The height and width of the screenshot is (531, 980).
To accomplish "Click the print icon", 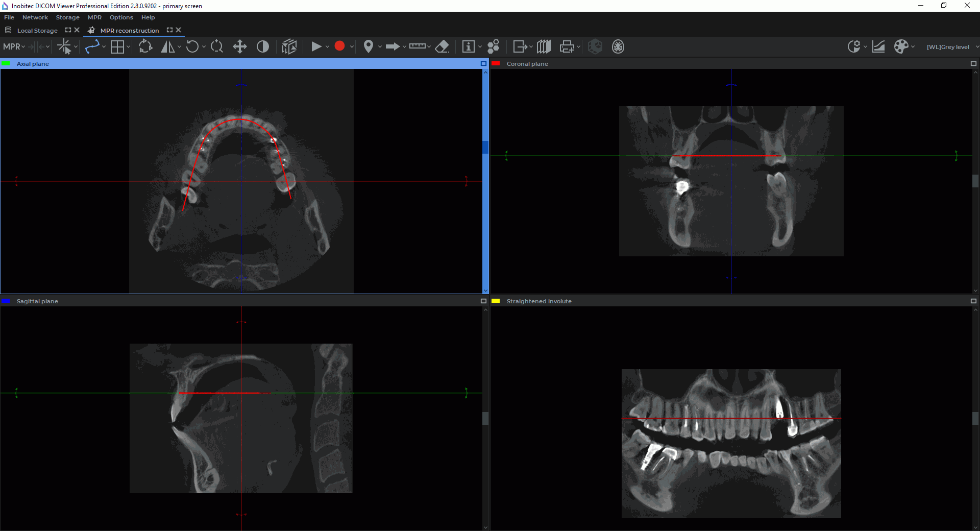I will [x=567, y=47].
